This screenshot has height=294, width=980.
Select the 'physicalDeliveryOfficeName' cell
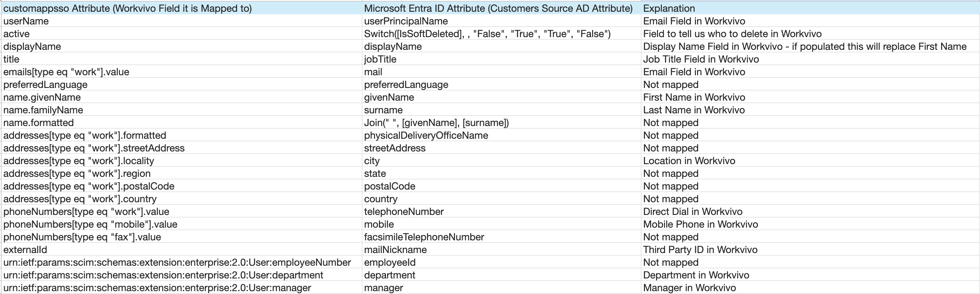[426, 135]
